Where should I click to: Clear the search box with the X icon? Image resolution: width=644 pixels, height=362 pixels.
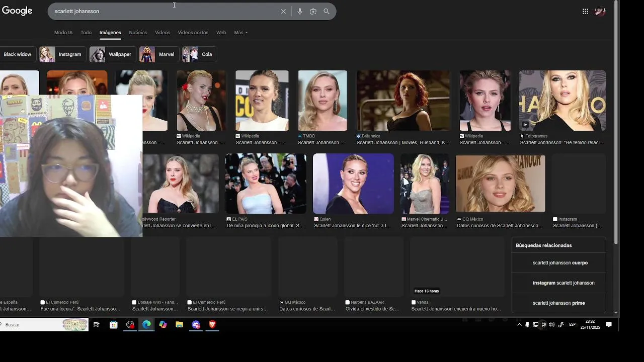(x=283, y=11)
